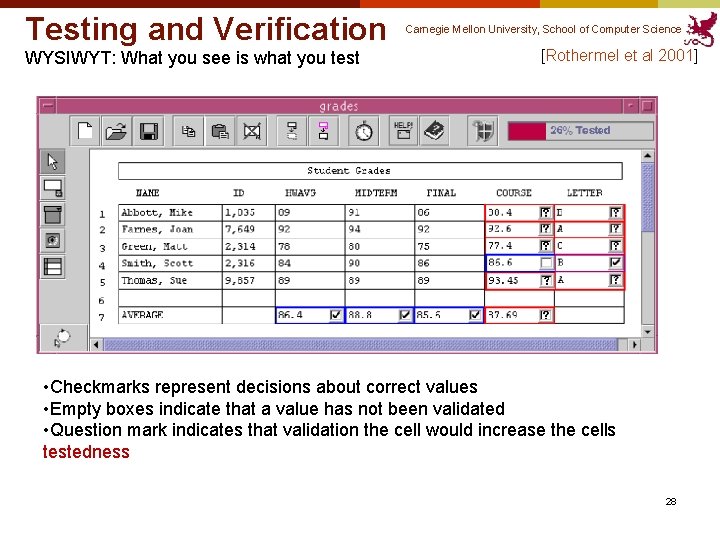Uncheck the HWAVG average checkmark 86.4
The height and width of the screenshot is (540, 720).
coord(336,315)
